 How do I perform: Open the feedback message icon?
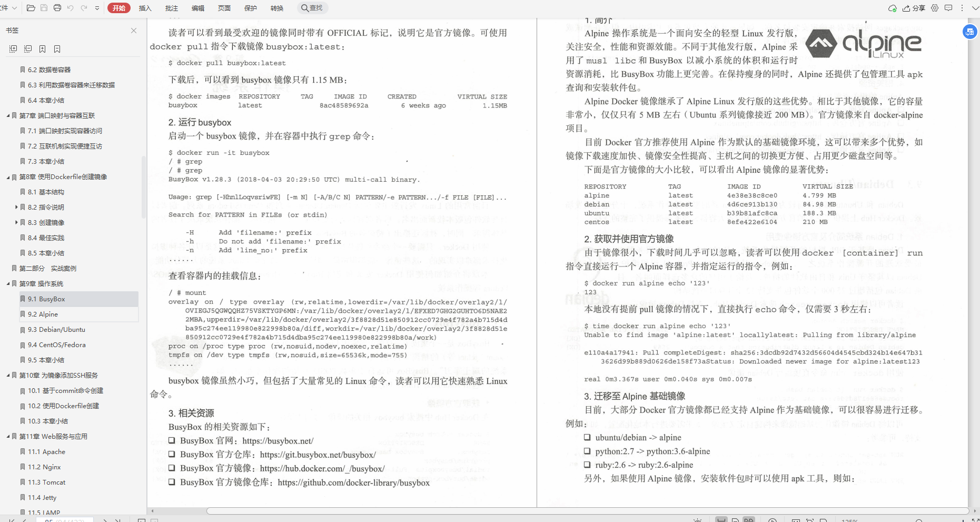click(948, 8)
